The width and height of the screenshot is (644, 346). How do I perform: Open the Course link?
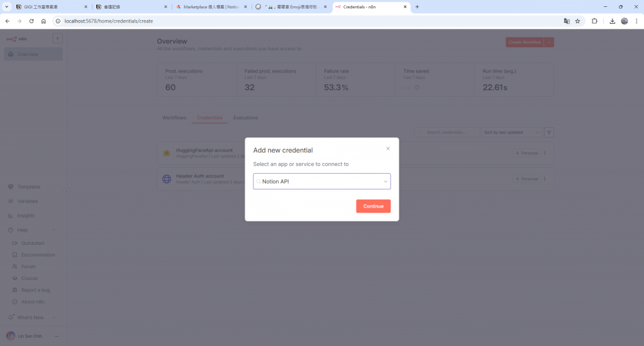29,278
